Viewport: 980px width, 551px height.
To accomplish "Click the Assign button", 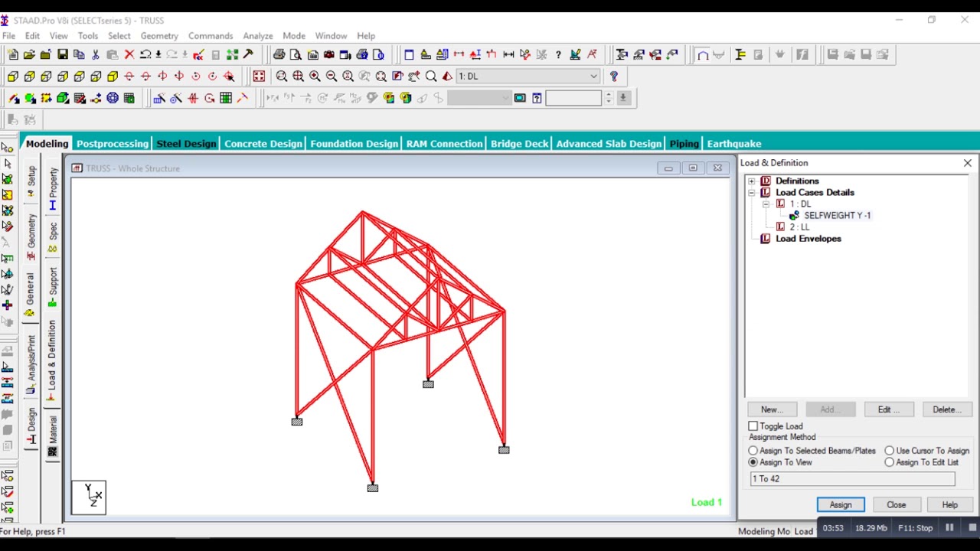I will point(841,505).
